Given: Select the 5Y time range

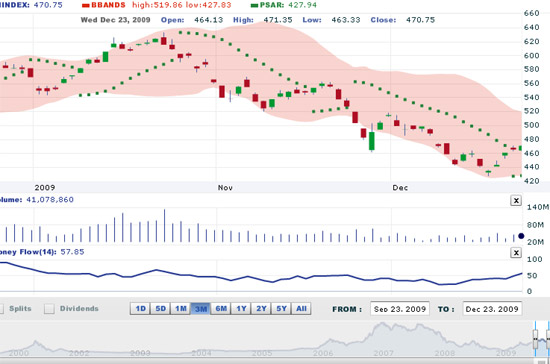Looking at the screenshot, I should 281,309.
